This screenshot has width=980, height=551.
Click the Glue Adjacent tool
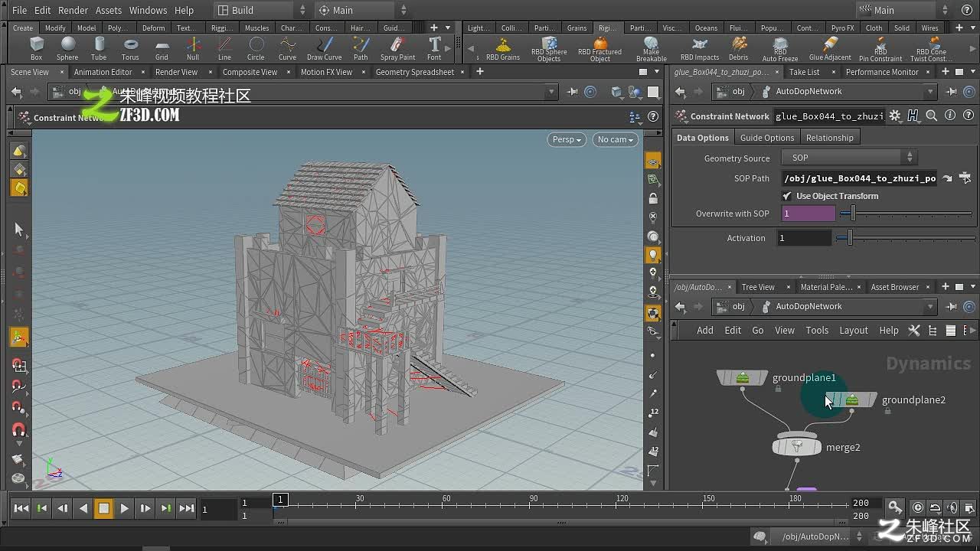[830, 48]
